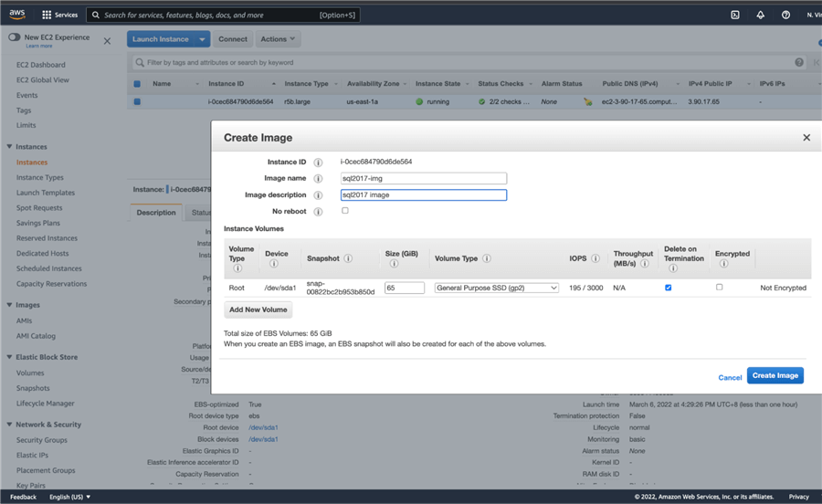Open the Description tab

[x=156, y=213]
